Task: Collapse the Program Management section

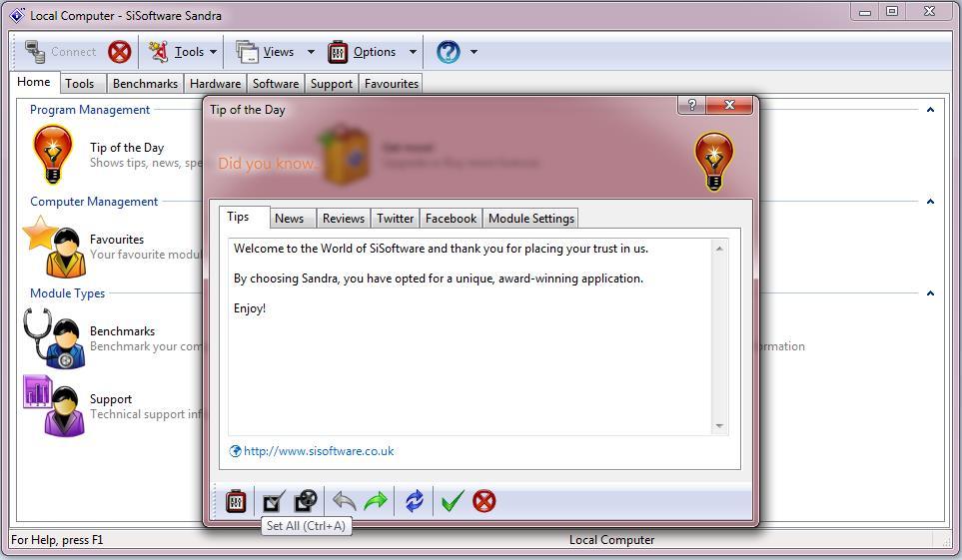Action: coord(930,110)
